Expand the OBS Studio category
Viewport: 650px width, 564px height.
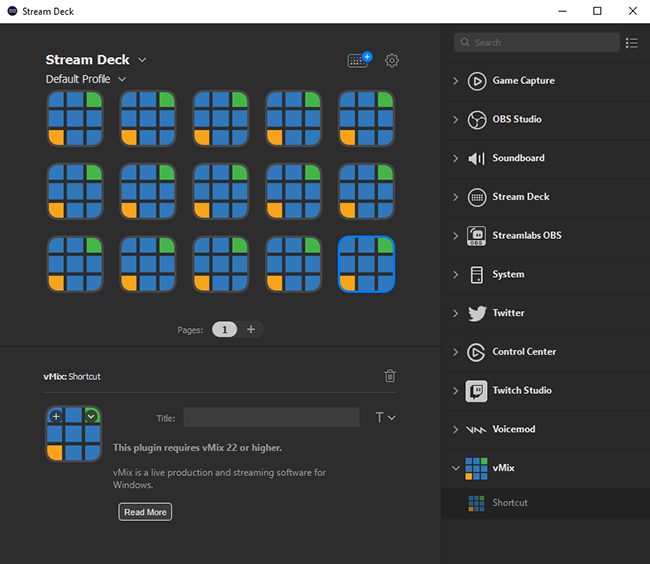[456, 120]
